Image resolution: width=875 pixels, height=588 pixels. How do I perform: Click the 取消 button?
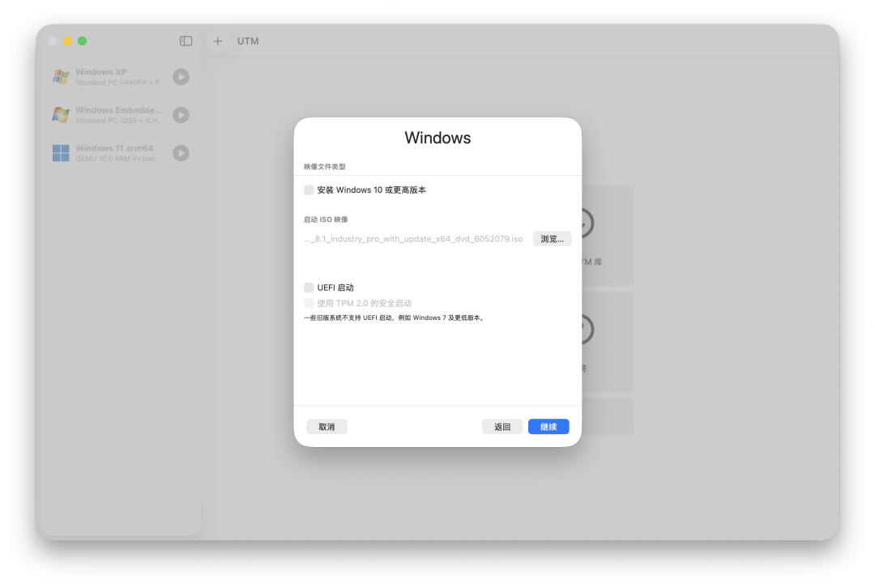click(327, 427)
